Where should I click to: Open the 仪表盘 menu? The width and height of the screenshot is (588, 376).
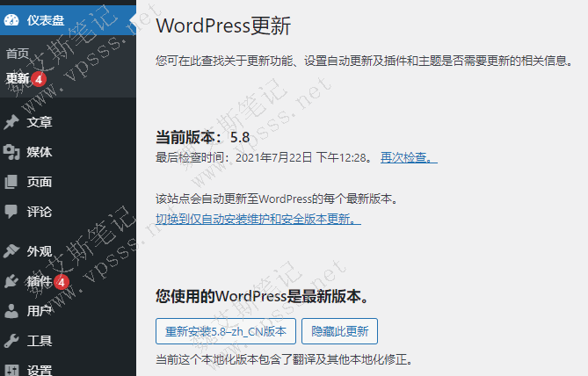[68, 20]
